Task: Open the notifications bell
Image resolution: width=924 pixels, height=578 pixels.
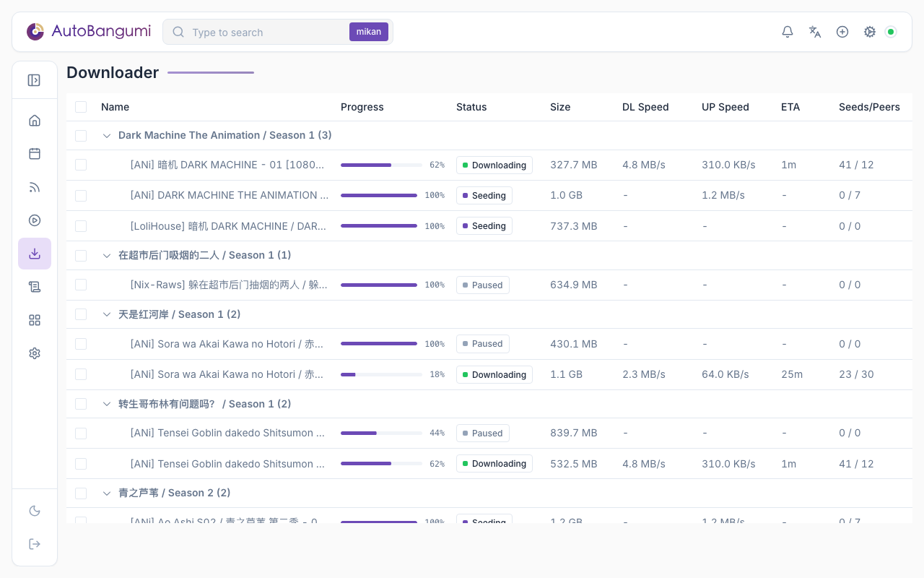Action: [788, 32]
